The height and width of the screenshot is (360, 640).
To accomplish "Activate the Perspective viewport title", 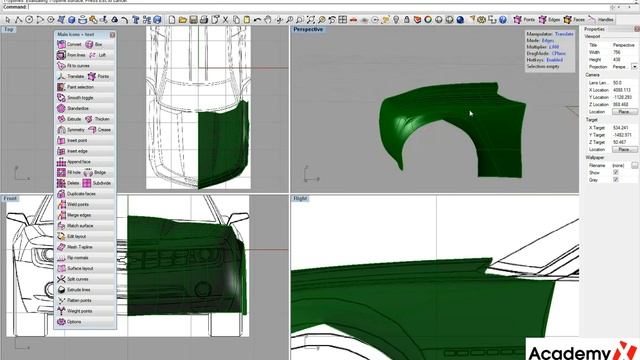I will [308, 29].
